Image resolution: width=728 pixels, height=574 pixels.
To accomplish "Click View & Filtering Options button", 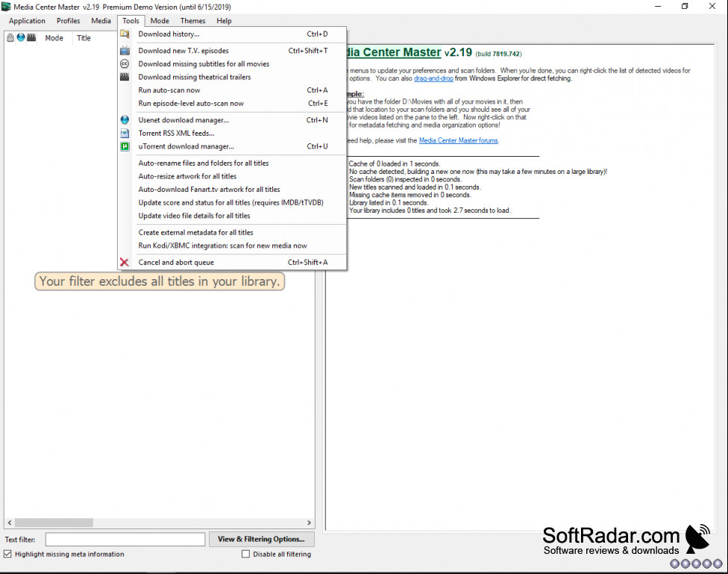I will pos(261,539).
